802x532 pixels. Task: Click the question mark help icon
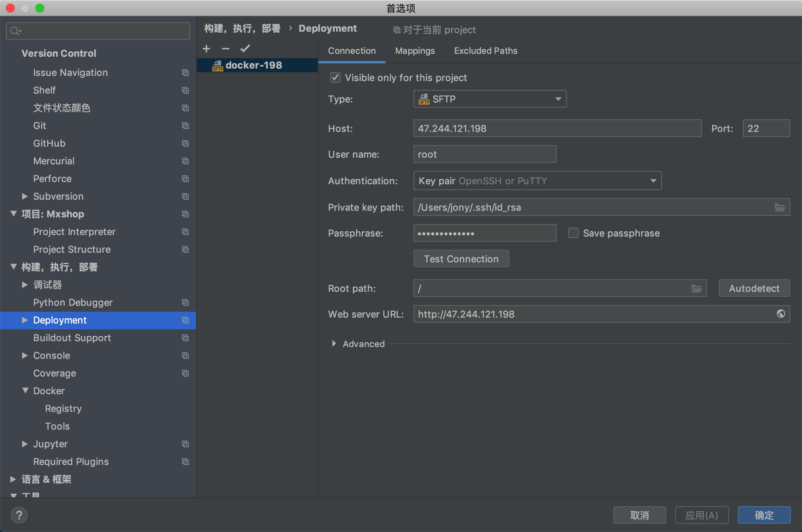19,515
